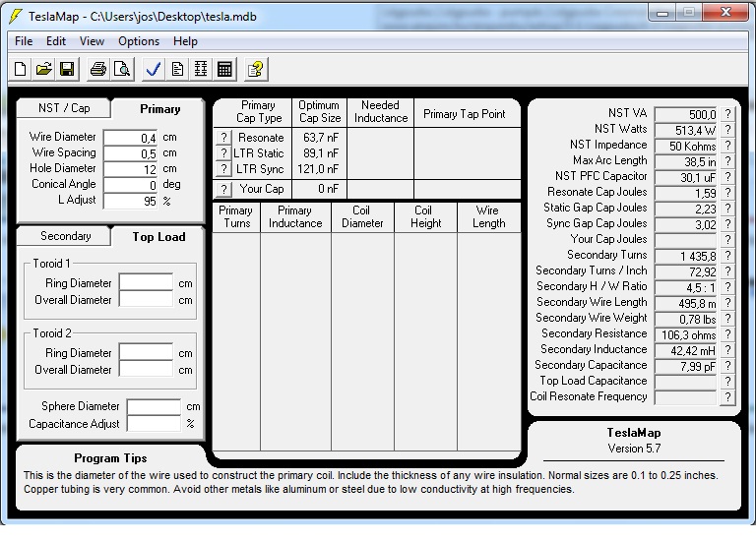Image resolution: width=756 pixels, height=541 pixels.
Task: Open the Help menu
Action: [186, 41]
